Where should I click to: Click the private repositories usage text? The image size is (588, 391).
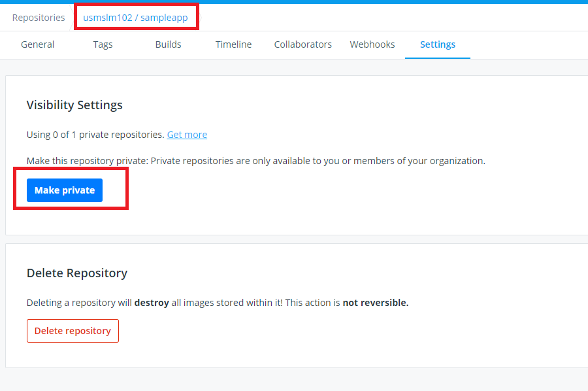point(95,135)
